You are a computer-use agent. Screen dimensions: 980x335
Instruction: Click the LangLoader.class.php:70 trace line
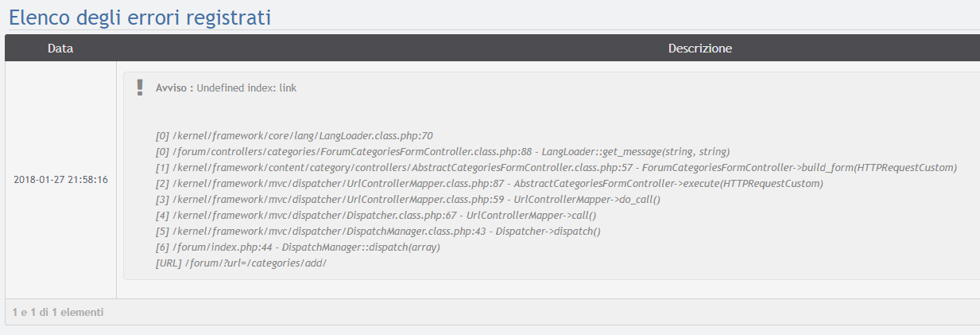[294, 136]
